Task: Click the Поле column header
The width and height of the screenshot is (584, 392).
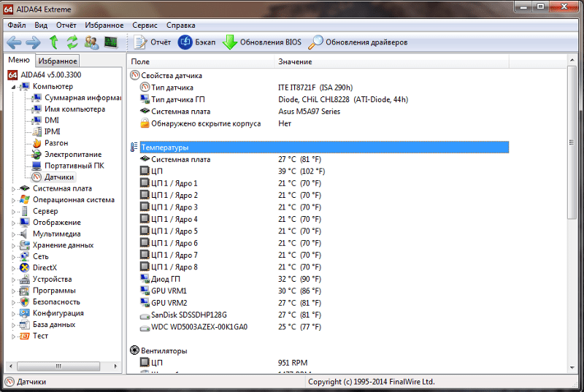Action: pyautogui.click(x=201, y=62)
